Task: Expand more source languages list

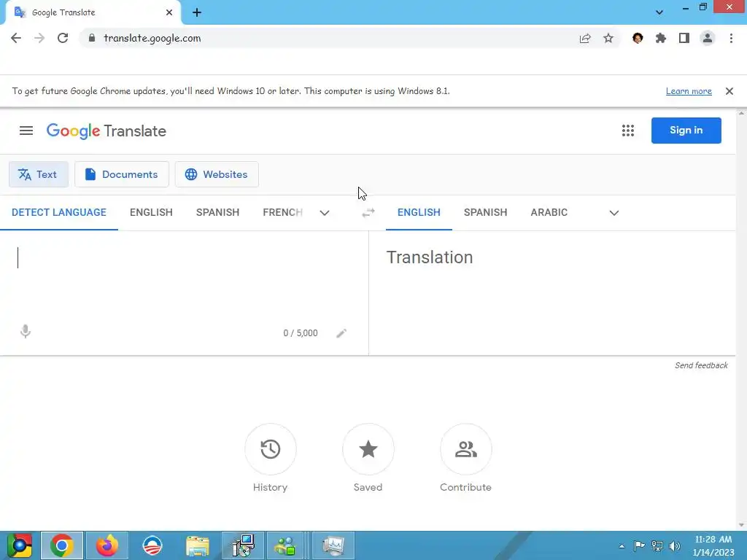Action: pyautogui.click(x=325, y=213)
